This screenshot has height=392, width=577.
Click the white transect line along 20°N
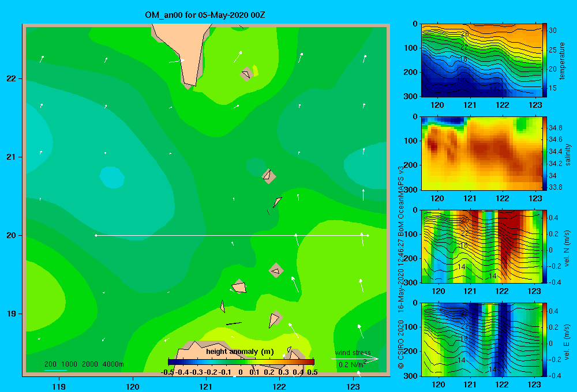[232, 235]
